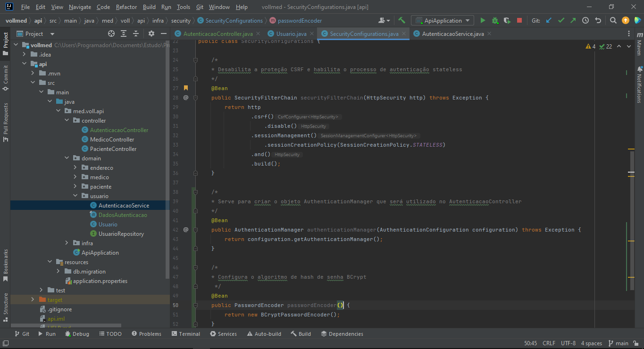
Task: Show hidden editor tabs dropdown
Action: (x=629, y=33)
